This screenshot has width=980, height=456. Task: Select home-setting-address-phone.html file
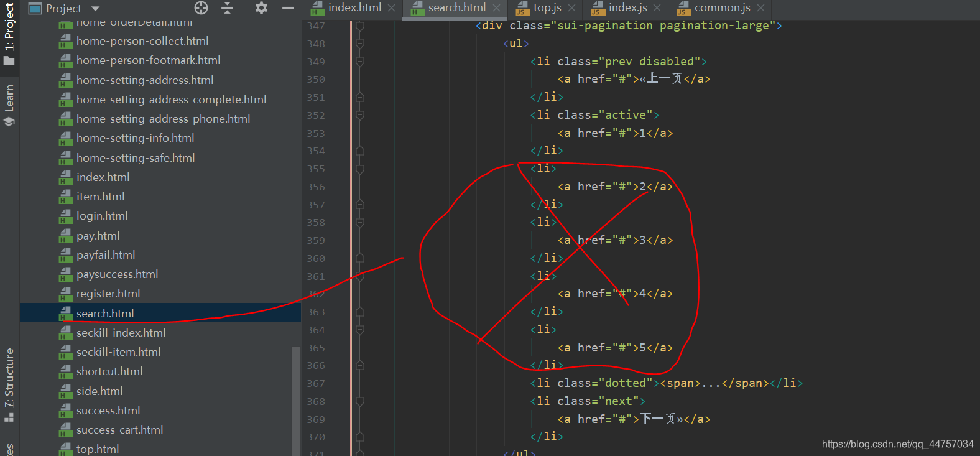(x=163, y=119)
